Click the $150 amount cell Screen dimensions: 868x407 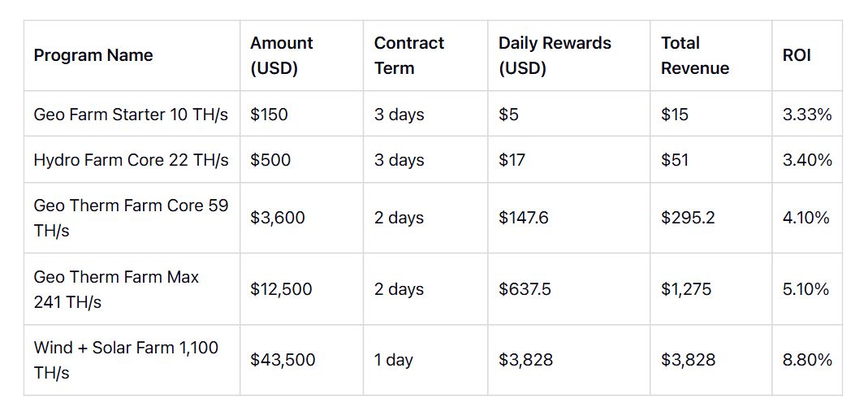[269, 115]
